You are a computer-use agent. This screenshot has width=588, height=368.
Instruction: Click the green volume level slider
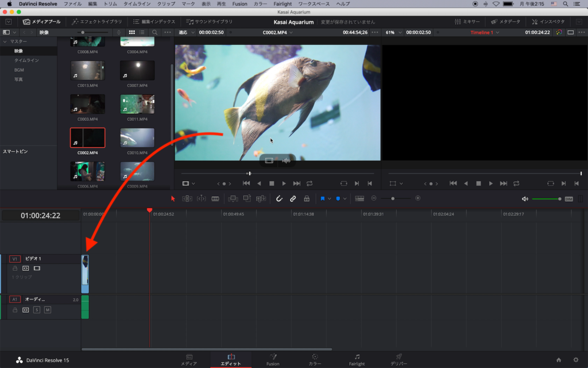click(x=546, y=199)
